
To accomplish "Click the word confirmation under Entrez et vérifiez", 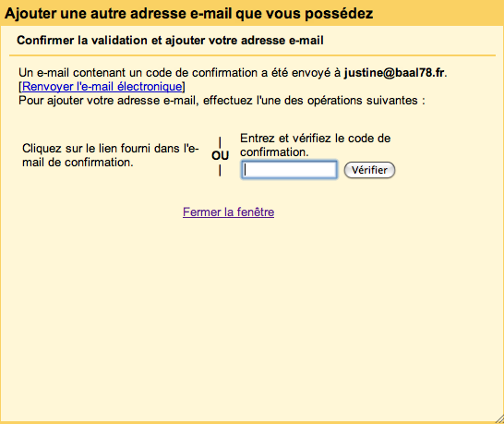I will pyautogui.click(x=274, y=152).
